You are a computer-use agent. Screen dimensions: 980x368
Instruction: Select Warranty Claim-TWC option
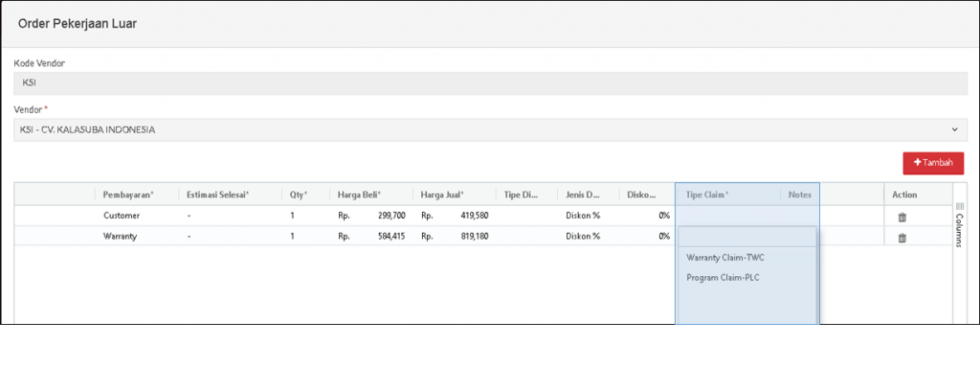click(725, 257)
